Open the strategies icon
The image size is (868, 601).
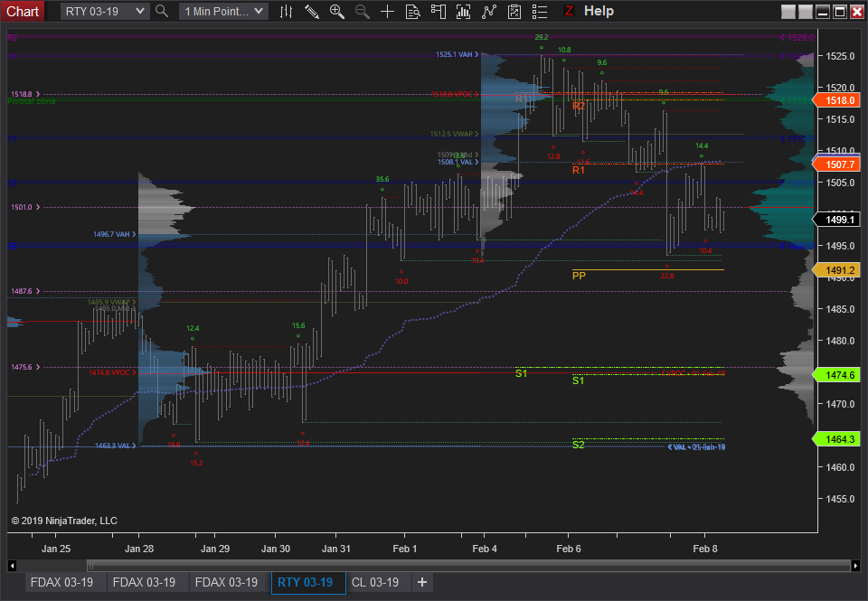pyautogui.click(x=514, y=11)
